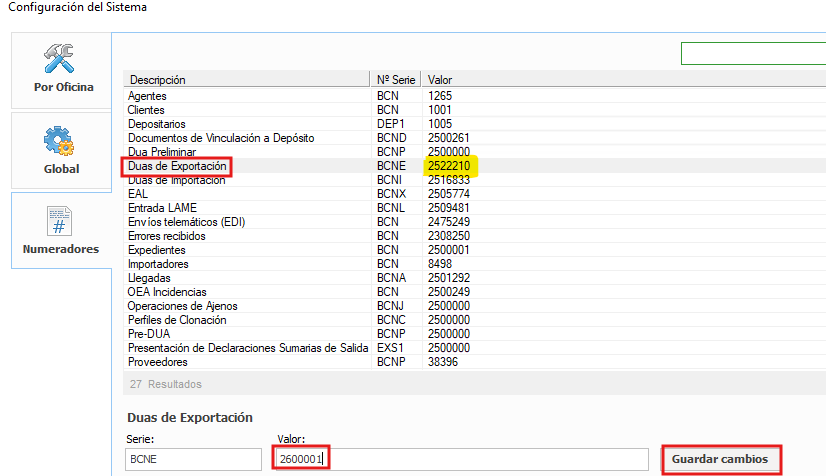Click the highlighted value 2522210
The image size is (826, 476).
click(x=452, y=165)
